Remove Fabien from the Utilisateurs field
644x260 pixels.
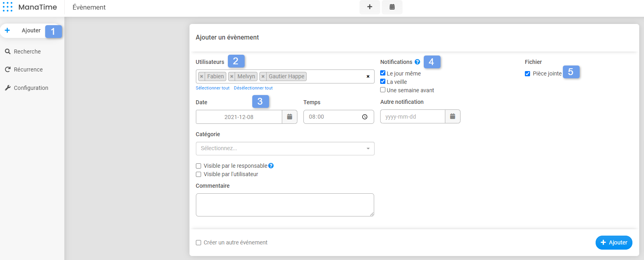pyautogui.click(x=202, y=77)
